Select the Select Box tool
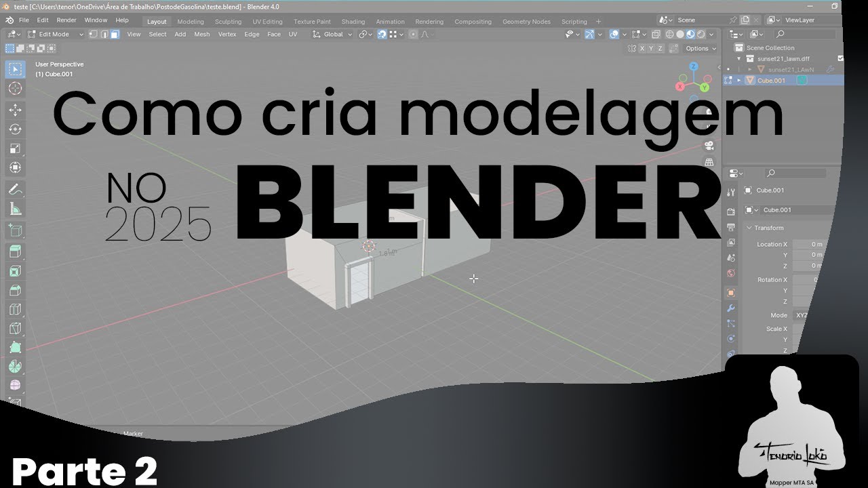The image size is (868, 488). (x=15, y=70)
